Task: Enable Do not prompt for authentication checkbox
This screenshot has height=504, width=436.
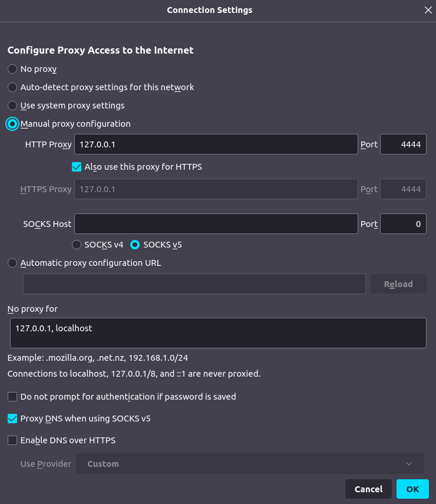Action: click(x=12, y=397)
